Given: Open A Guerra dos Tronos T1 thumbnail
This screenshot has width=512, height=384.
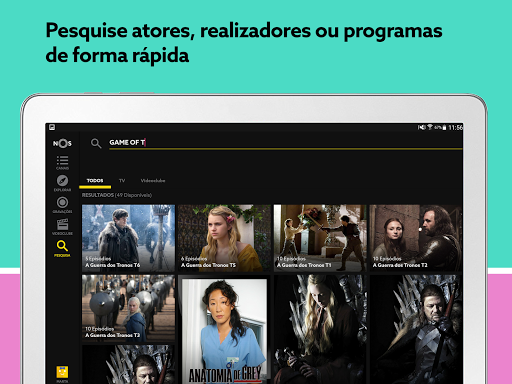Looking at the screenshot, I should pos(320,238).
